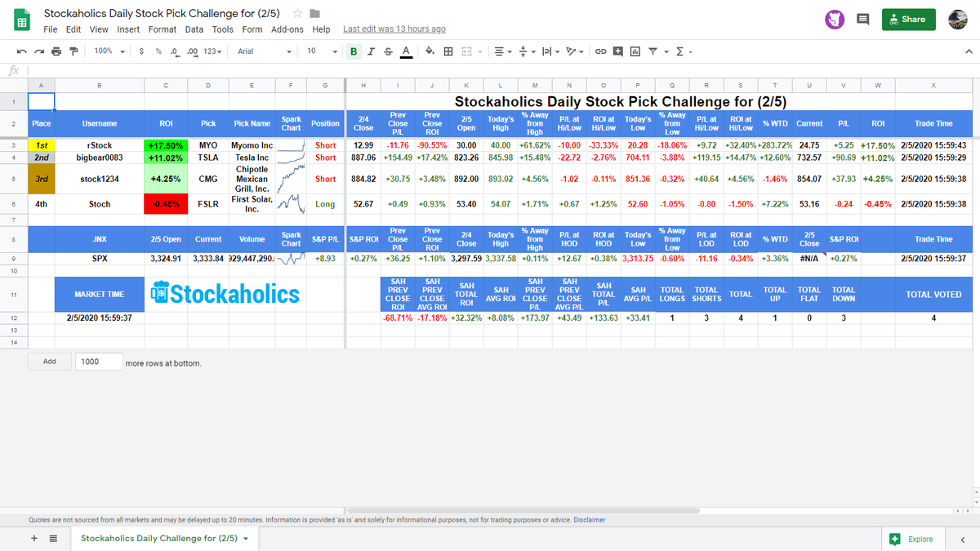The image size is (980, 551).
Task: Open the Add-ons menu
Action: 287,29
